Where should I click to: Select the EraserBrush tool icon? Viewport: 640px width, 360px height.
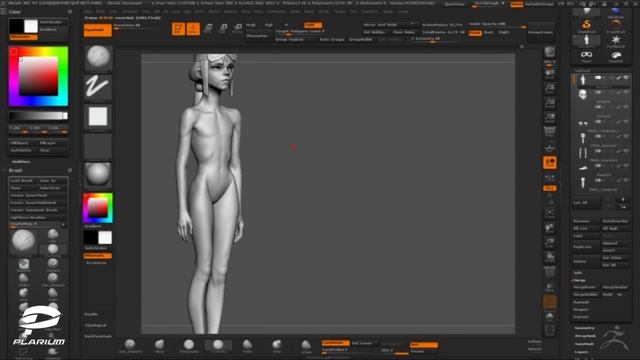tap(616, 26)
